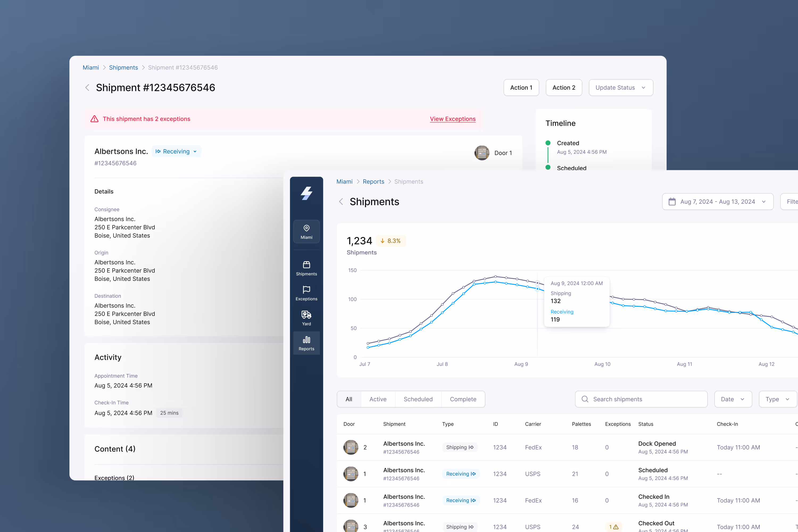Viewport: 798px width, 532px height.
Task: Click back arrow beside Shipment #12345676546
Action: pos(87,88)
